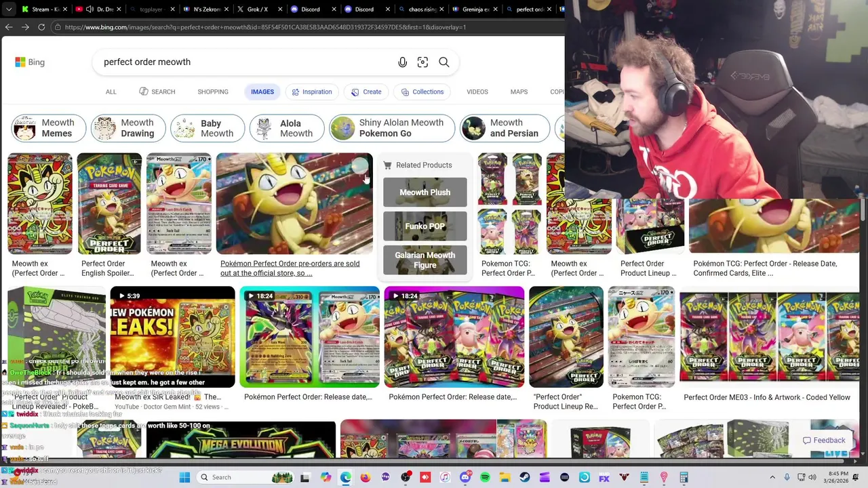Open Task View from taskbar
The width and height of the screenshot is (868, 488).
pos(306,477)
